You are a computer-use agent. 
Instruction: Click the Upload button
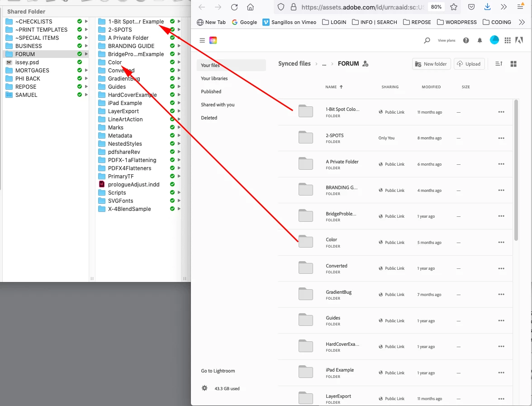[469, 64]
